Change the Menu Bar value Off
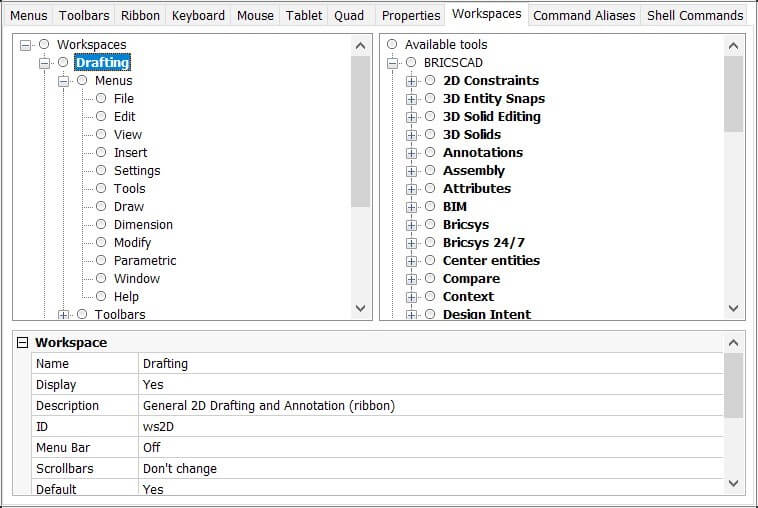The height and width of the screenshot is (508, 758). pyautogui.click(x=430, y=448)
